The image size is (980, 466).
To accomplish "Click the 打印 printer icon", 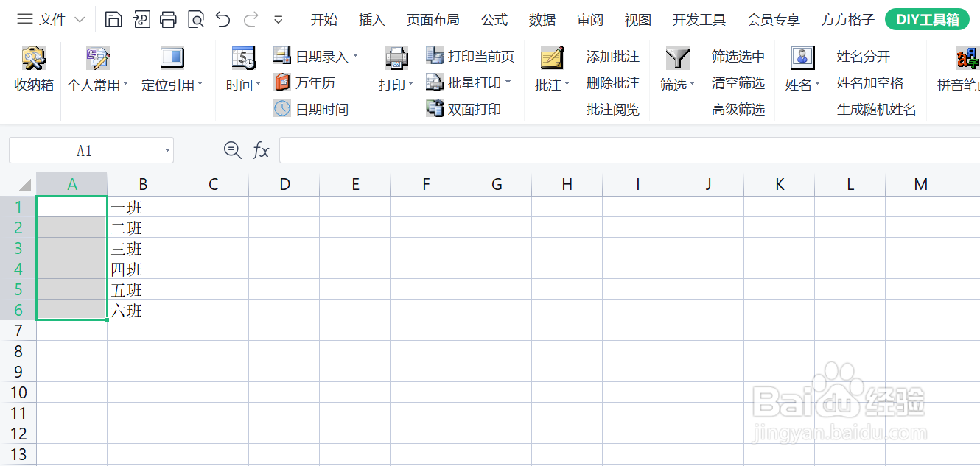I will 396,58.
